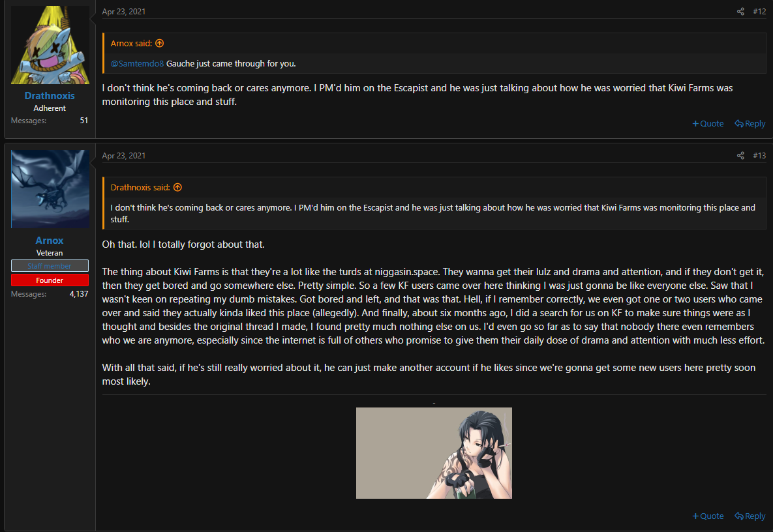
Task: Click the red Founder badge
Action: coord(50,280)
